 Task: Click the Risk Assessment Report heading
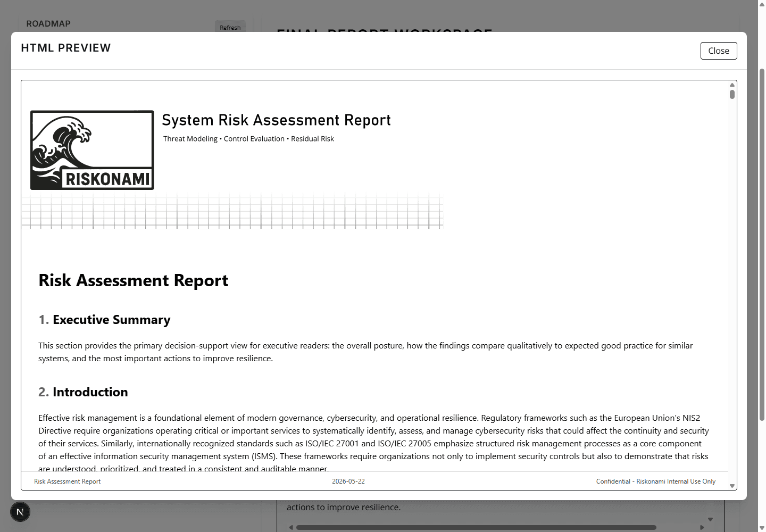134,280
